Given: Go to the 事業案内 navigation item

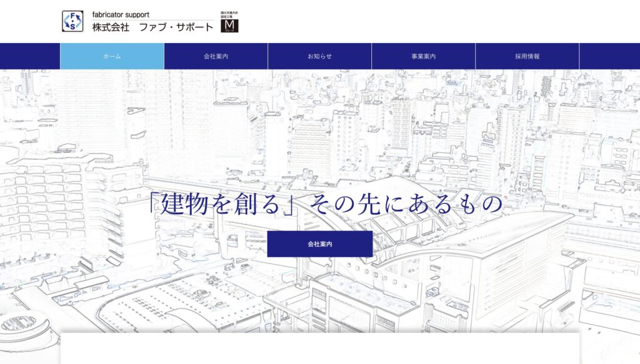Looking at the screenshot, I should 423,56.
